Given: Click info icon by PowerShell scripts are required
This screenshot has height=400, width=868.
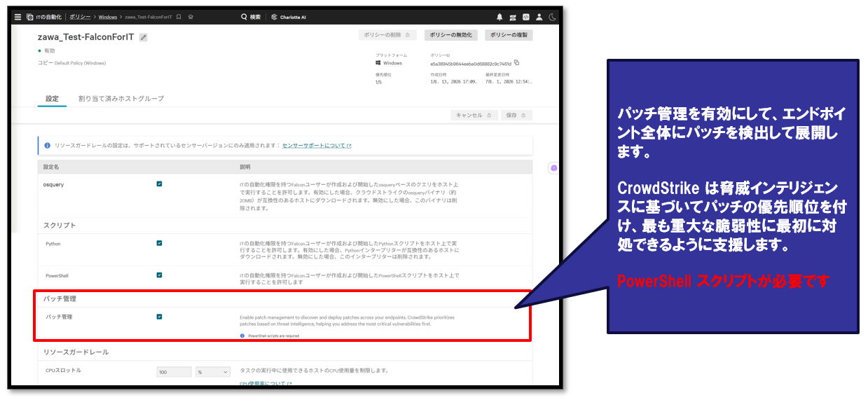Looking at the screenshot, I should pos(242,336).
